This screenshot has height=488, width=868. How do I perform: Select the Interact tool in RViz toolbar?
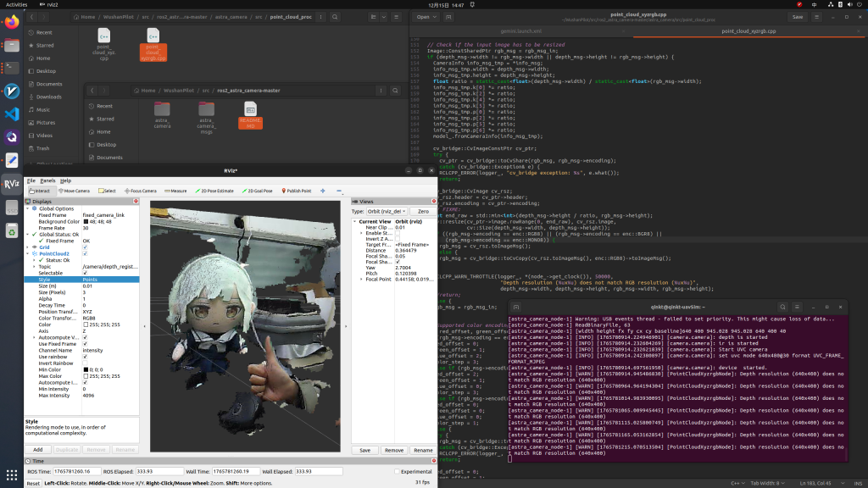click(x=40, y=191)
